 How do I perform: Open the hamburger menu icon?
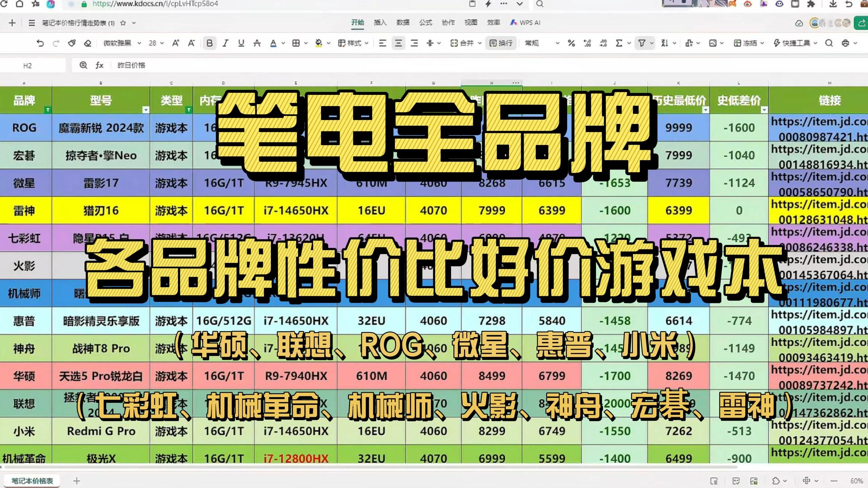click(32, 23)
